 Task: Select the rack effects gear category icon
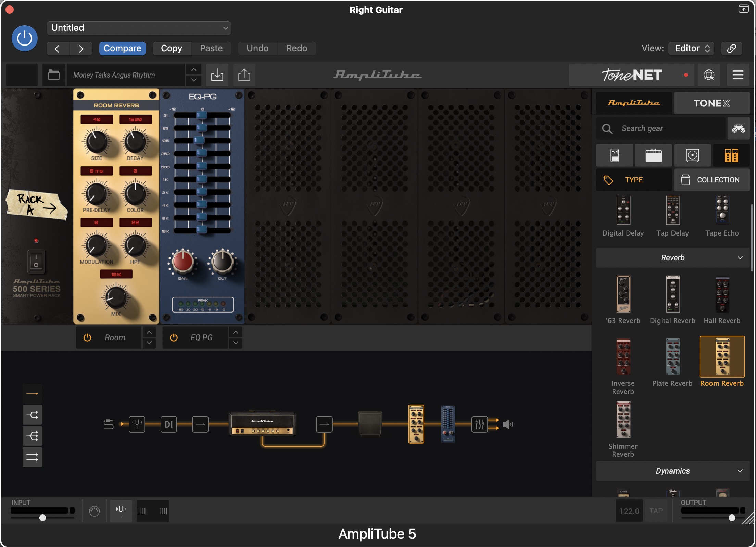point(731,155)
